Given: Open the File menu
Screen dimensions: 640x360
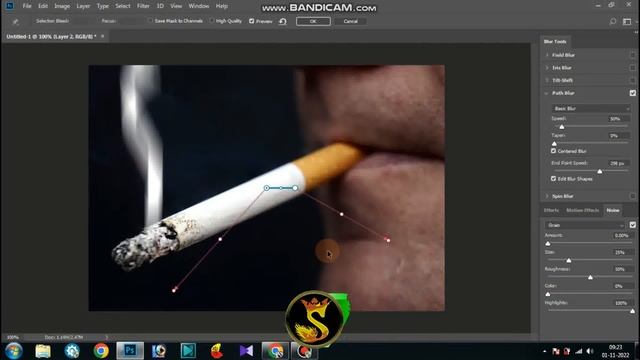Looking at the screenshot, I should coord(27,6).
